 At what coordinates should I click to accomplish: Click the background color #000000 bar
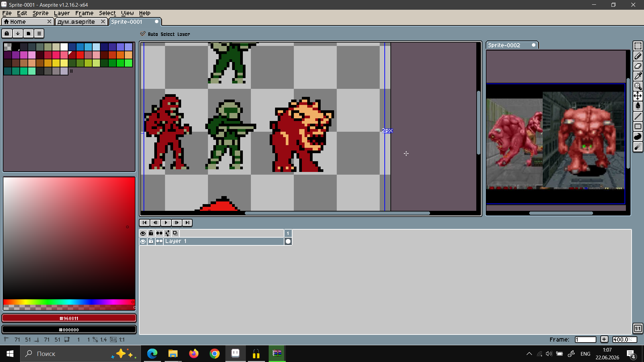tap(69, 329)
